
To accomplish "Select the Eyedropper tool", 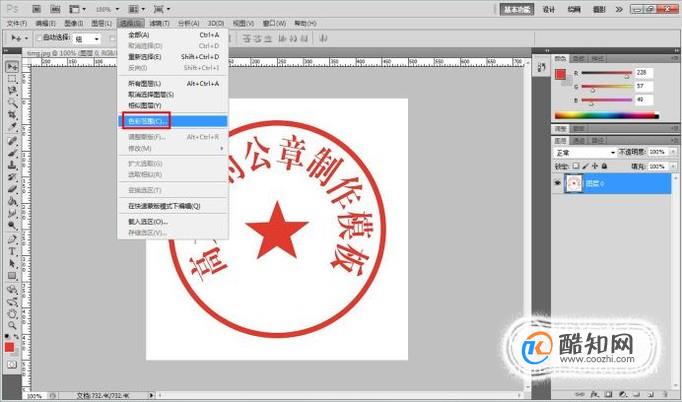I will pyautogui.click(x=12, y=127).
